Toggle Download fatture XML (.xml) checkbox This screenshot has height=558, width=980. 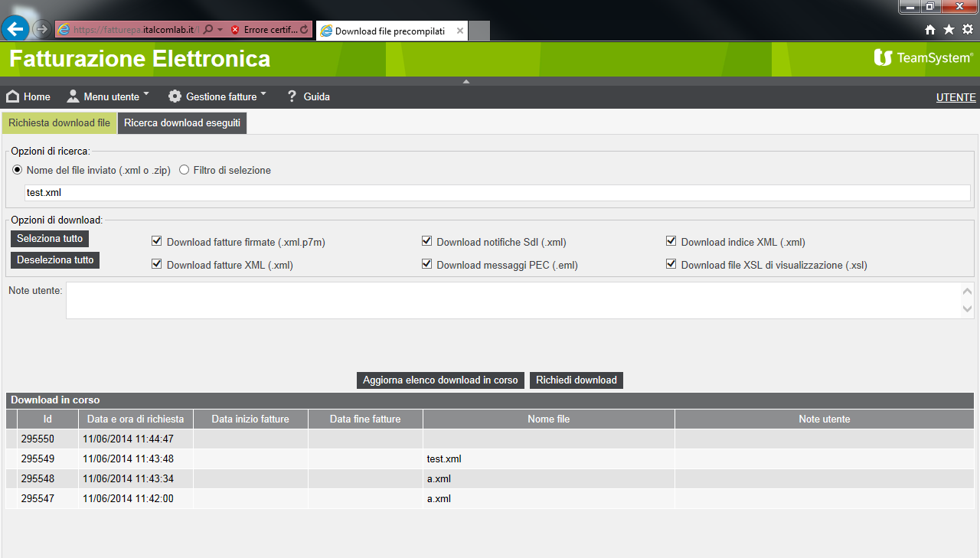(157, 264)
